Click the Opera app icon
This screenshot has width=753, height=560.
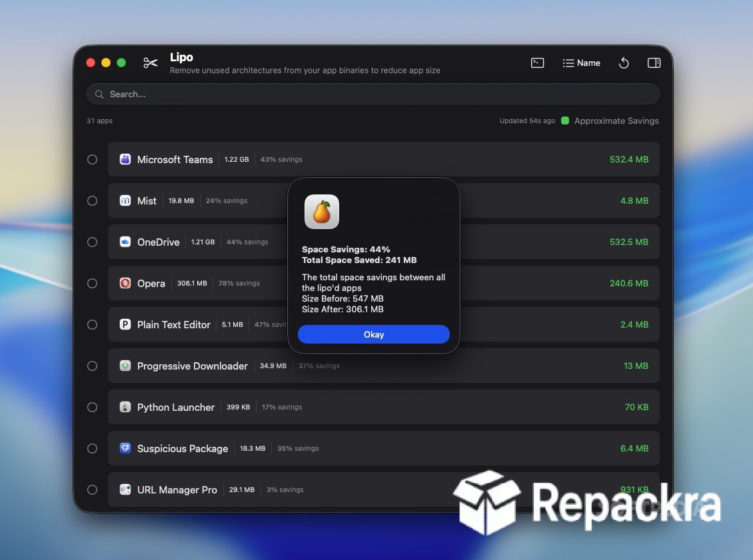(x=125, y=283)
